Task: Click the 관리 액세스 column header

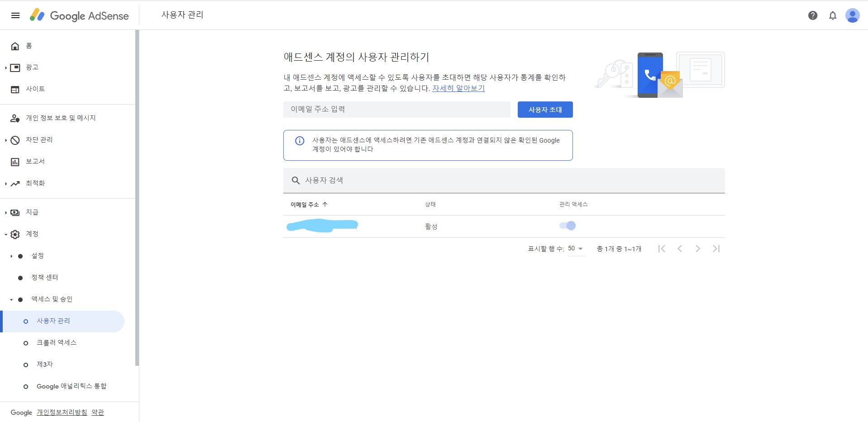Action: point(573,204)
